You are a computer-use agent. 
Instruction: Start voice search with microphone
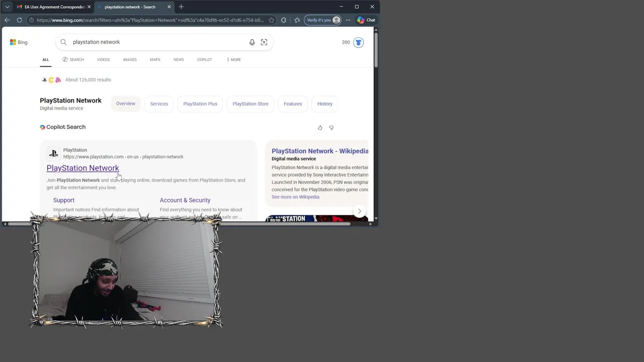252,42
